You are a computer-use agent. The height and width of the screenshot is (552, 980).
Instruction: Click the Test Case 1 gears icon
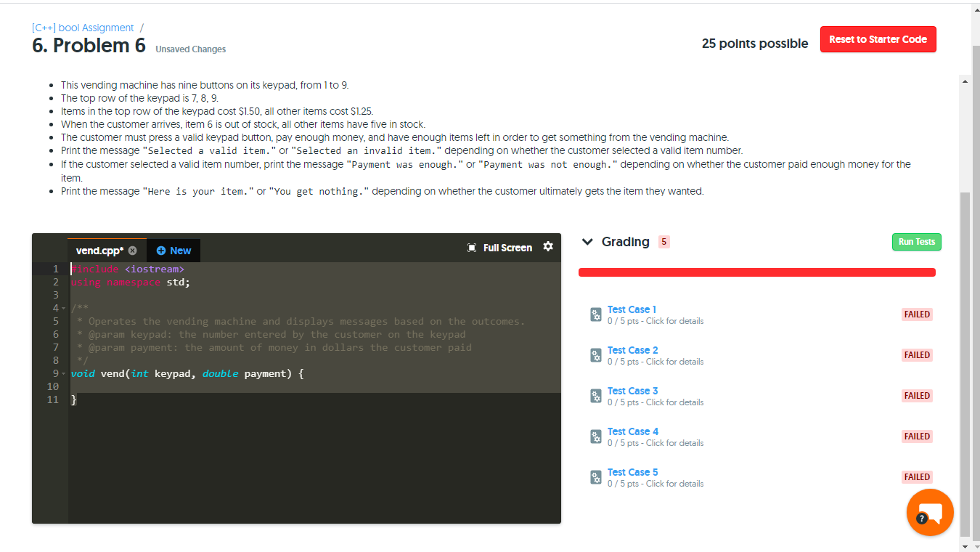click(595, 314)
